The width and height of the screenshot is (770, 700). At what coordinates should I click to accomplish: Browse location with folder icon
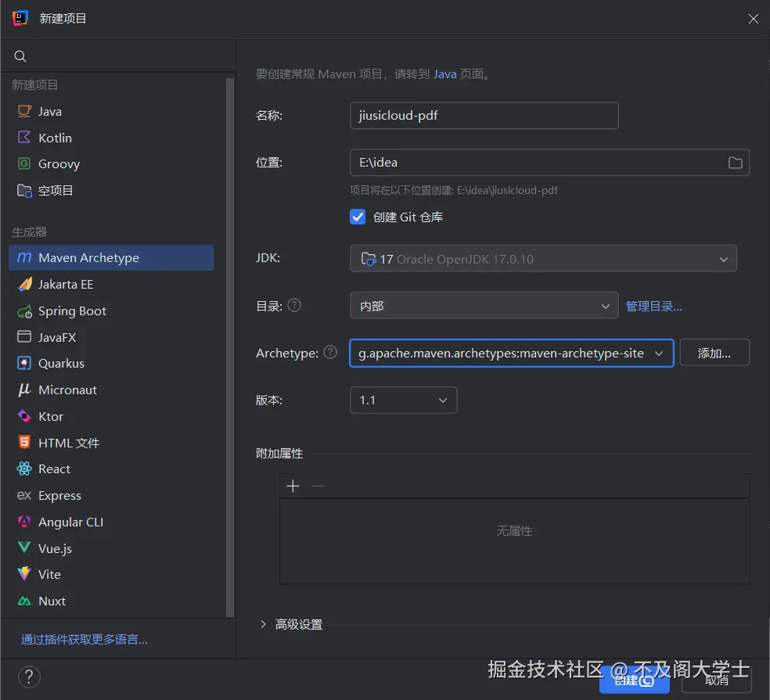[x=735, y=163]
